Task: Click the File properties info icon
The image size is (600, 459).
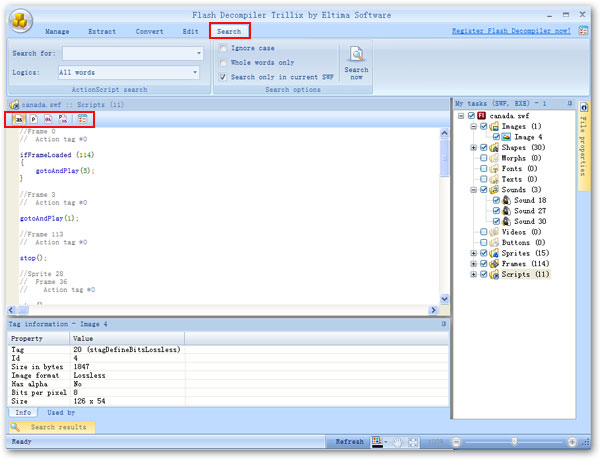Action: point(584,108)
